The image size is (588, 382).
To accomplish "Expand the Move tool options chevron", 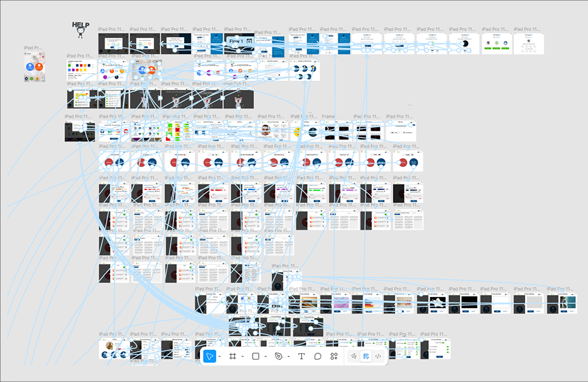I will pos(220,356).
